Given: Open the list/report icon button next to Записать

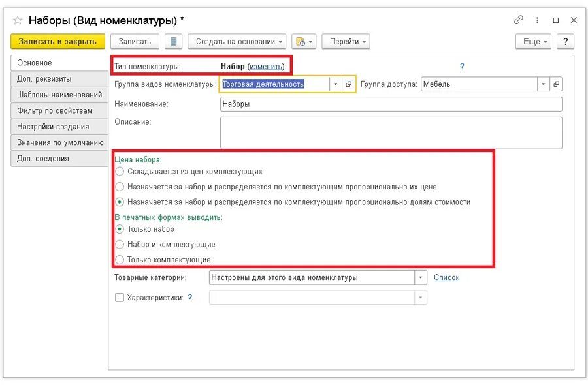Looking at the screenshot, I should click(173, 42).
